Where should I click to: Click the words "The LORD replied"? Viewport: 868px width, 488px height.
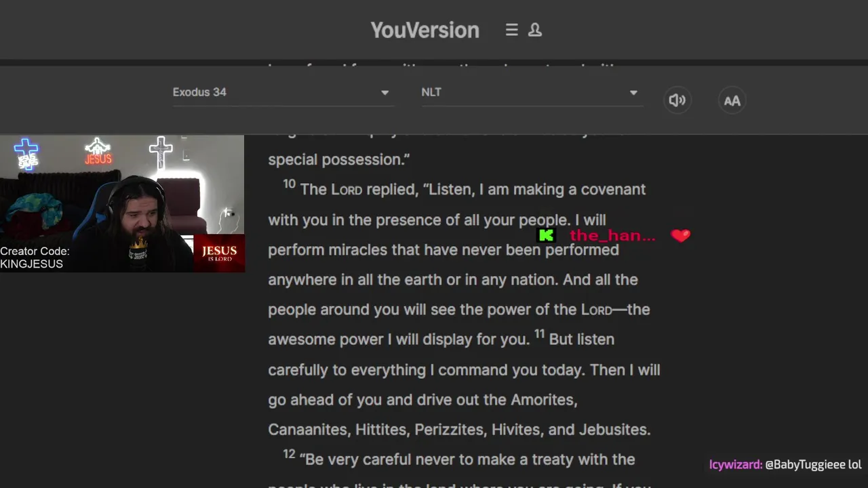[x=358, y=190]
